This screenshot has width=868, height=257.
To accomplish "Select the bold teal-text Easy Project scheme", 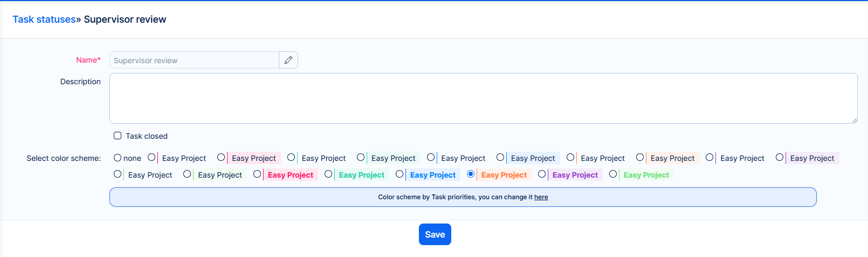I will coord(328,174).
